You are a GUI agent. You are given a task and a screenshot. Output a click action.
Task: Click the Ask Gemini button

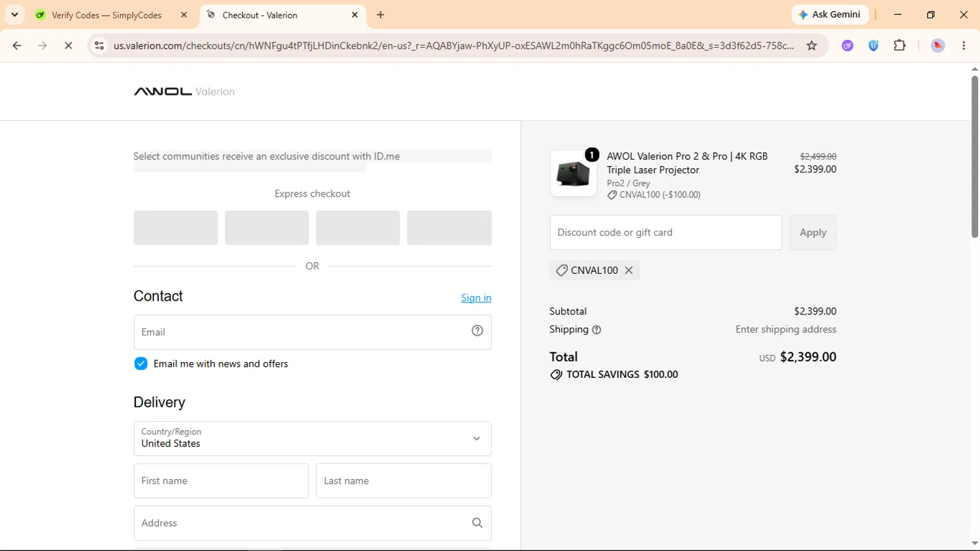830,14
